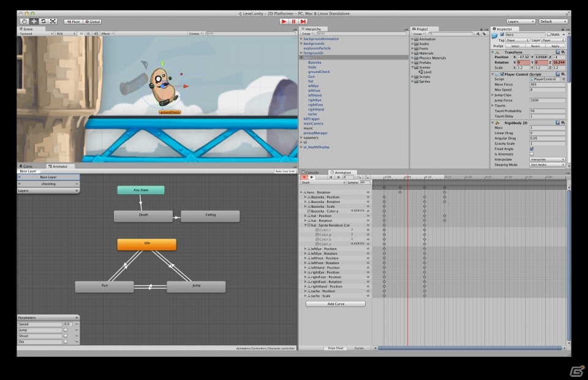Screen dimensions: 588x380
Task: Go to next keyframe in Animation window
Action: [338, 177]
